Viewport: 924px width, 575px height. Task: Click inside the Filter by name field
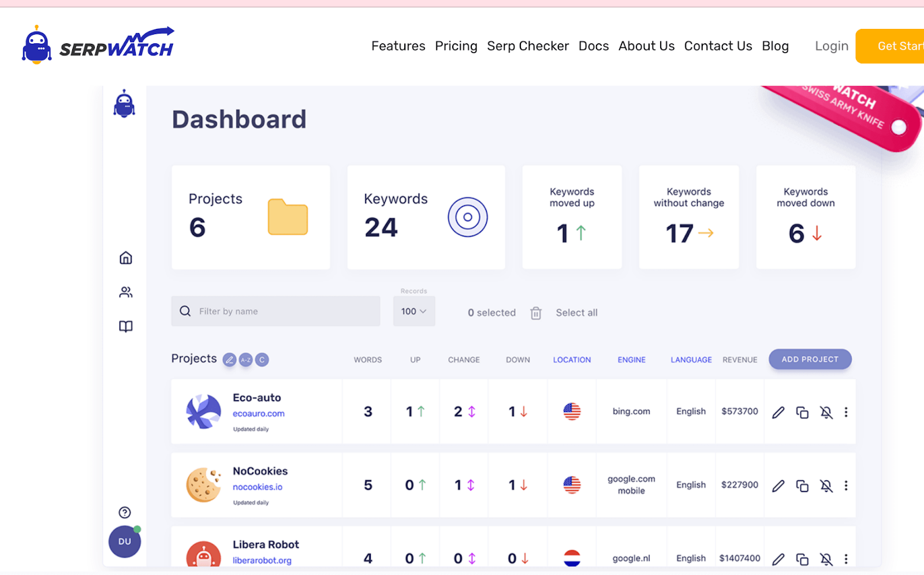tap(275, 311)
